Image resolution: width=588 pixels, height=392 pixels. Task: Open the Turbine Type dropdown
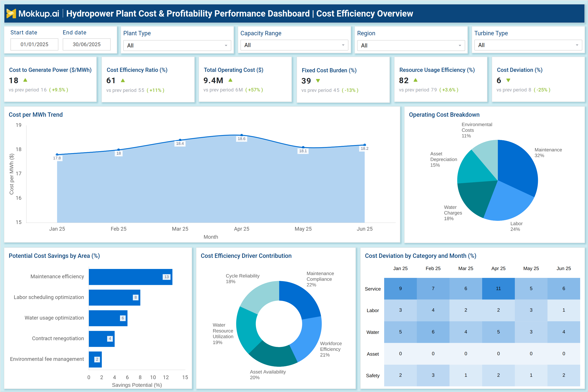(528, 45)
